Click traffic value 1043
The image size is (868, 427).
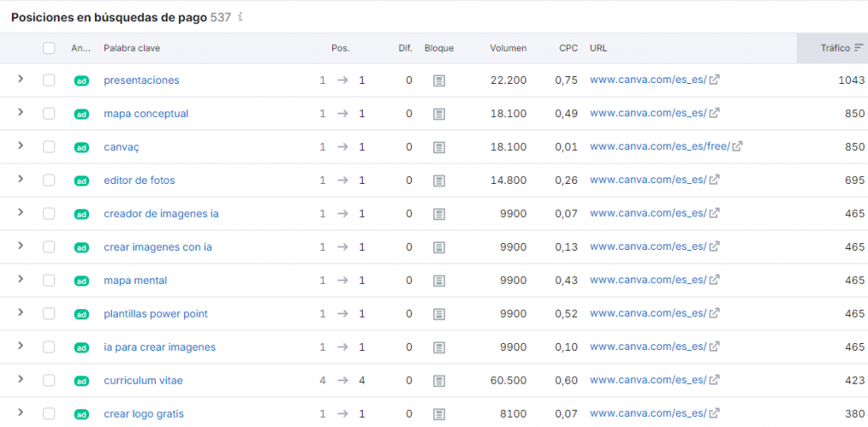(851, 80)
